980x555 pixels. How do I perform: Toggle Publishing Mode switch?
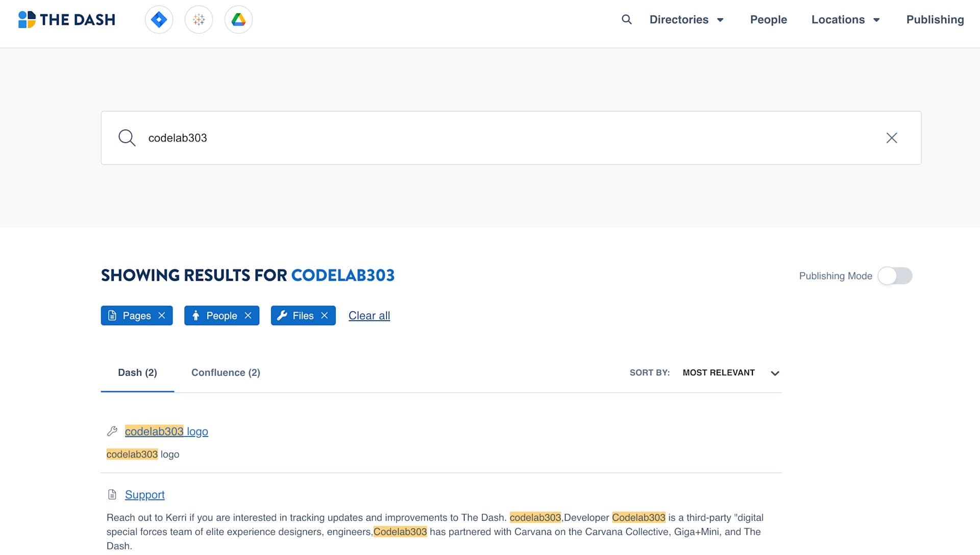pos(895,276)
